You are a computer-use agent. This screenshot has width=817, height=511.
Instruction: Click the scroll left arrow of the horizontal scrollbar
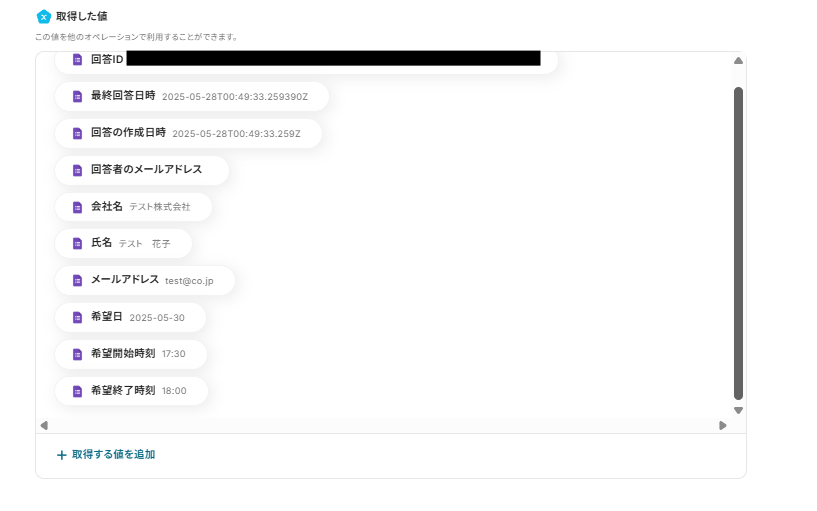click(44, 426)
